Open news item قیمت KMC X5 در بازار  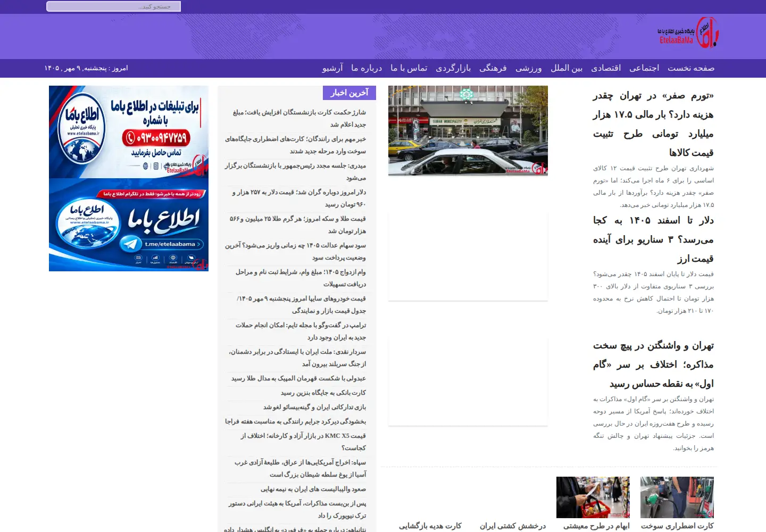(x=303, y=442)
